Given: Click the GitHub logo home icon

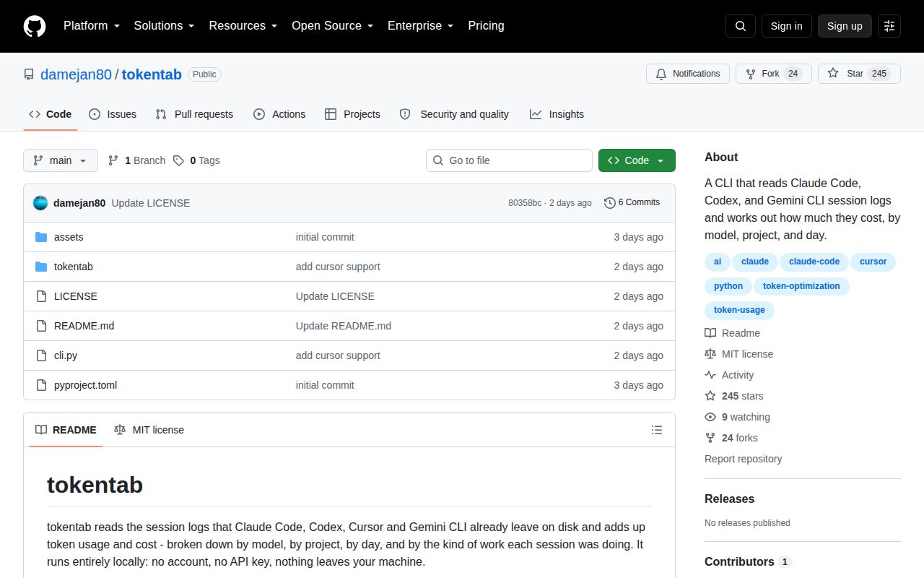Looking at the screenshot, I should pyautogui.click(x=35, y=26).
